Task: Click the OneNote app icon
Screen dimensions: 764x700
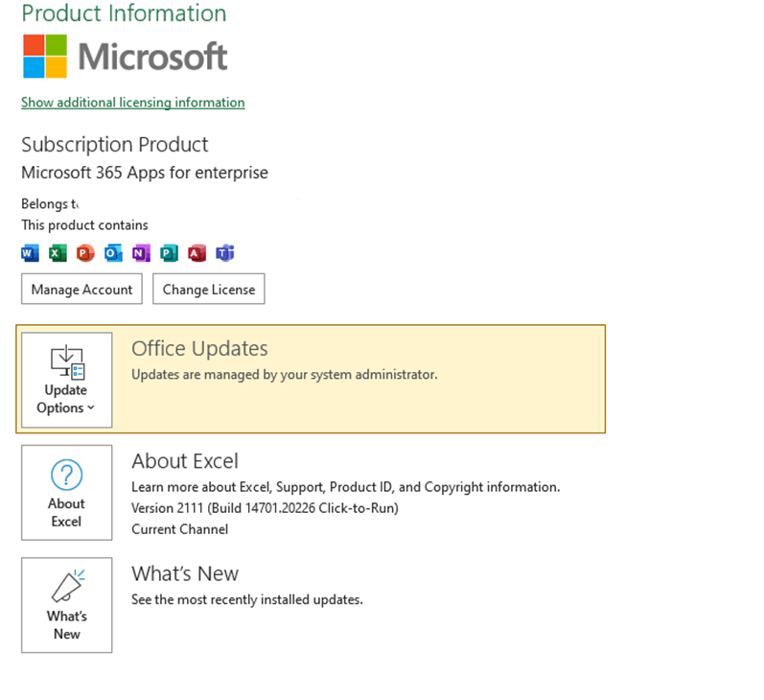Action: (141, 253)
